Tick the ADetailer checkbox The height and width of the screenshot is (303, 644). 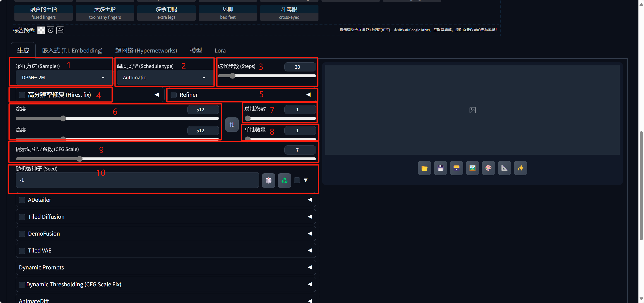coord(22,200)
